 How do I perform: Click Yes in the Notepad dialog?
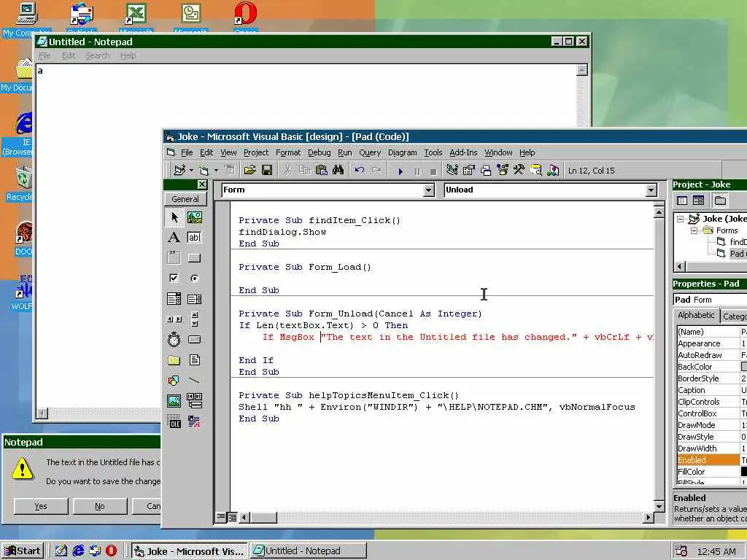coord(41,506)
